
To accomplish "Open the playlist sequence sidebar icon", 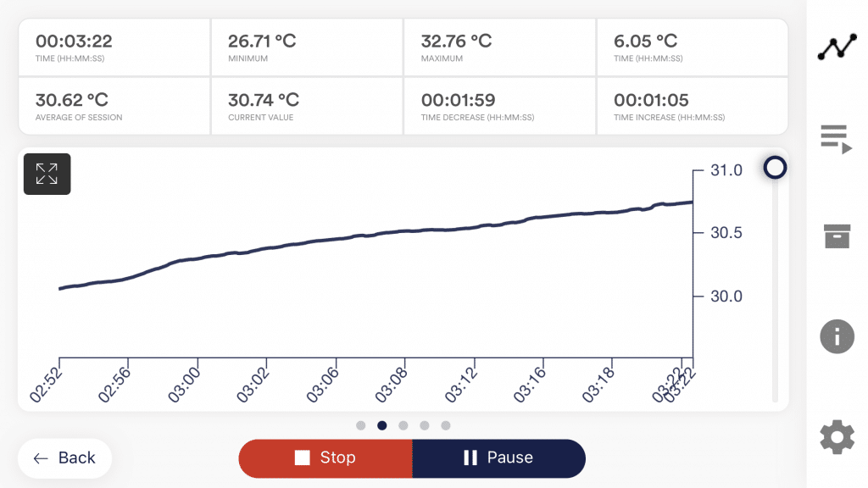I will click(837, 138).
